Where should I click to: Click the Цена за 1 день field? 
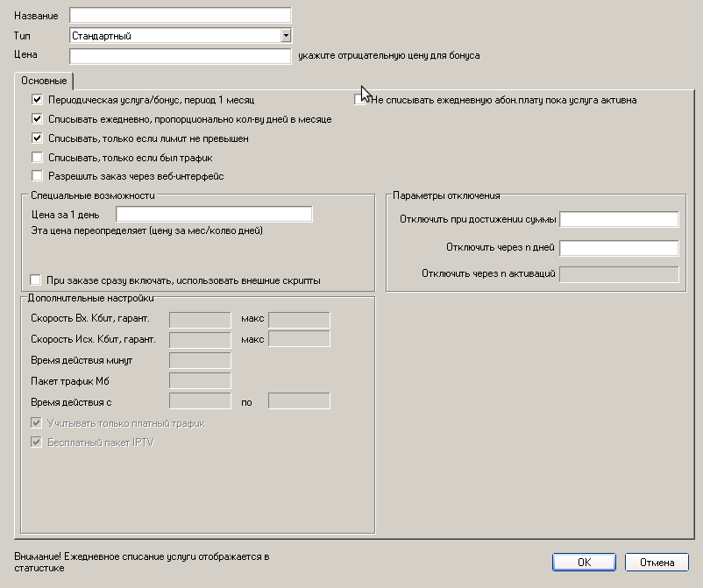[x=214, y=215]
